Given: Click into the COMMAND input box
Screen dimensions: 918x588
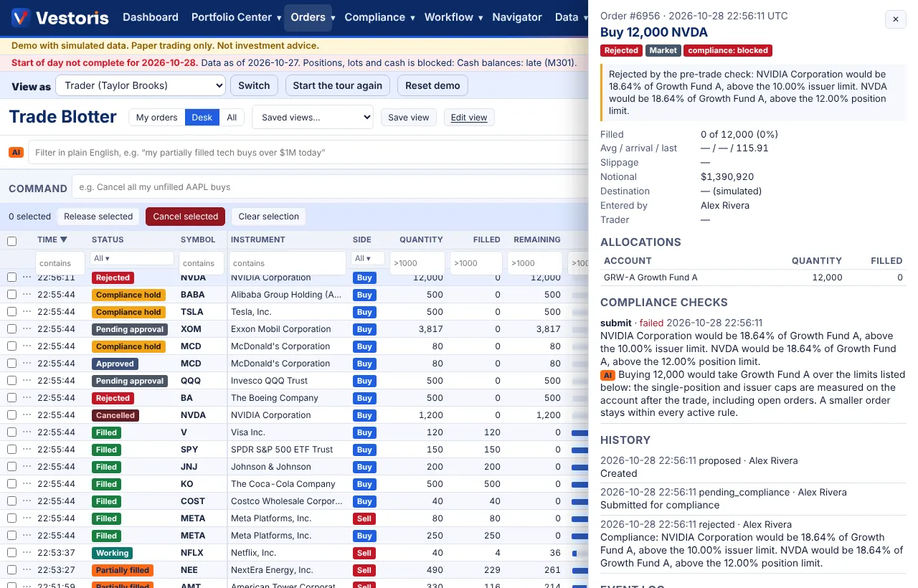Looking at the screenshot, I should coord(330,187).
